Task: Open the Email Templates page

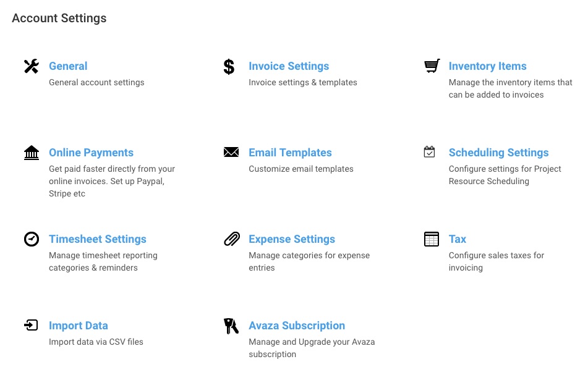Action: (x=290, y=153)
